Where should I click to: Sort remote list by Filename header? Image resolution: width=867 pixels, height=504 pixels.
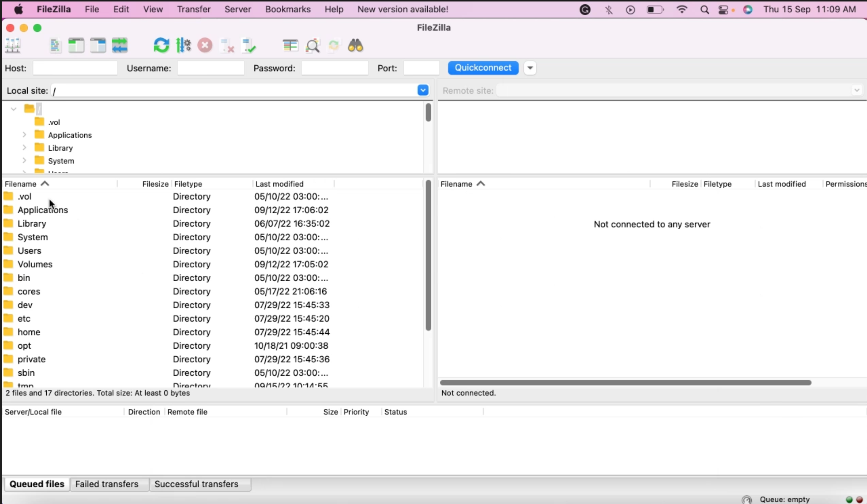point(544,184)
